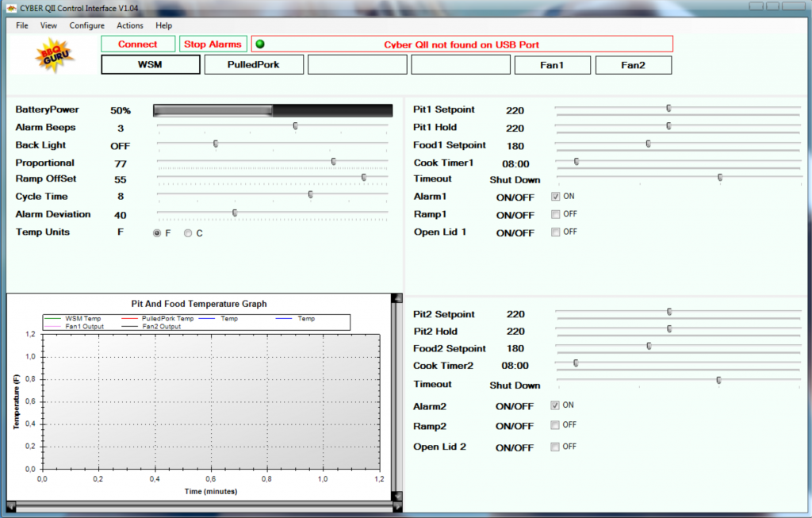The image size is (812, 518).
Task: Click the Fan1 button
Action: (552, 65)
